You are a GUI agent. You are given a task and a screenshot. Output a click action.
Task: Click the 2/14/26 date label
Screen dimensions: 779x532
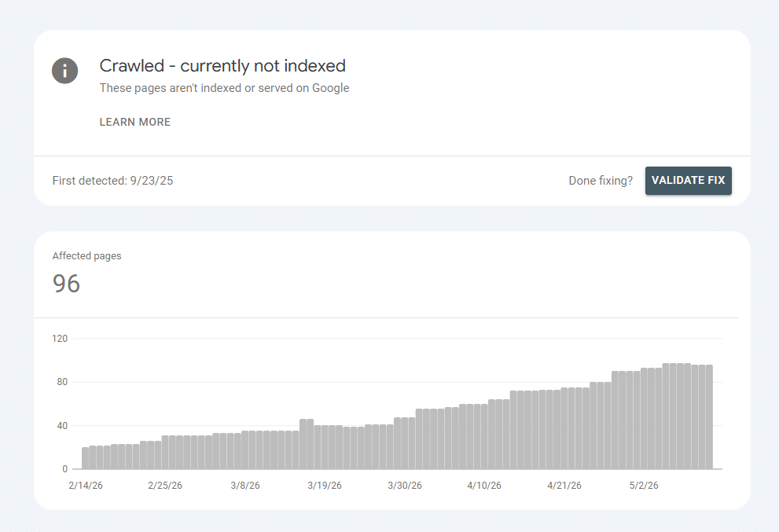86,486
